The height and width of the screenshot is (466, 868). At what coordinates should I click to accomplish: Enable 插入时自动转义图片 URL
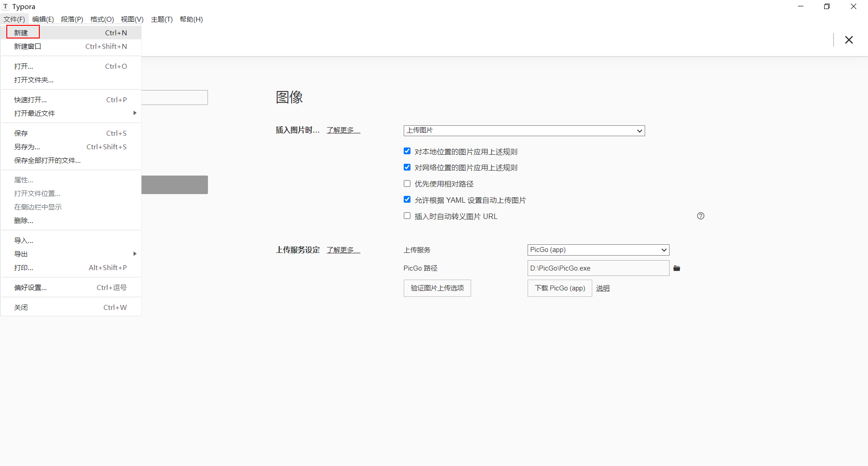coord(407,215)
